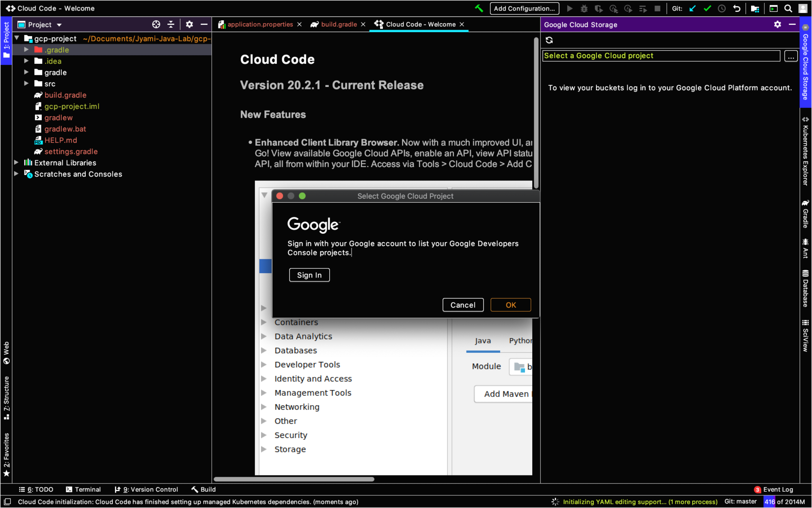
Task: Switch to the build.gradle tab
Action: click(x=338, y=24)
